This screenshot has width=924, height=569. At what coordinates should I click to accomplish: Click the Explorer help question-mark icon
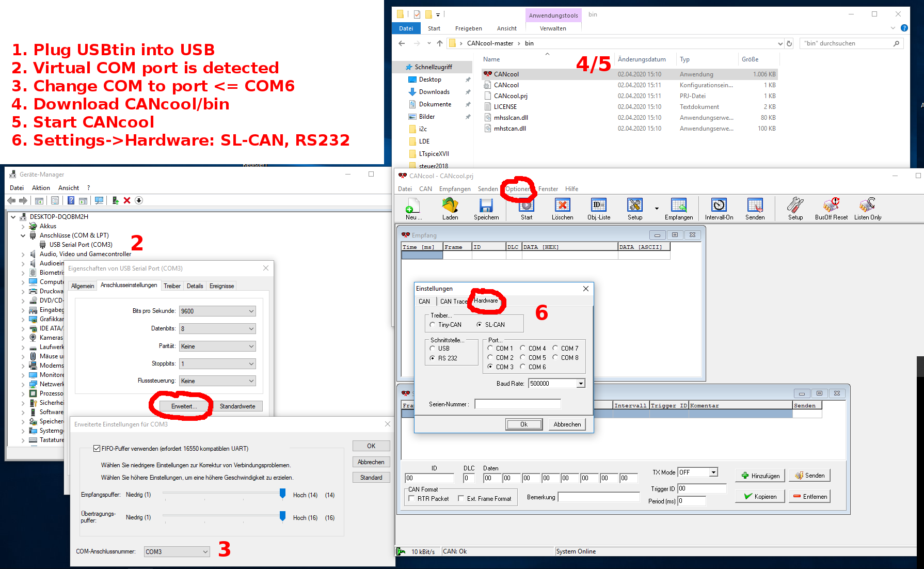904,28
